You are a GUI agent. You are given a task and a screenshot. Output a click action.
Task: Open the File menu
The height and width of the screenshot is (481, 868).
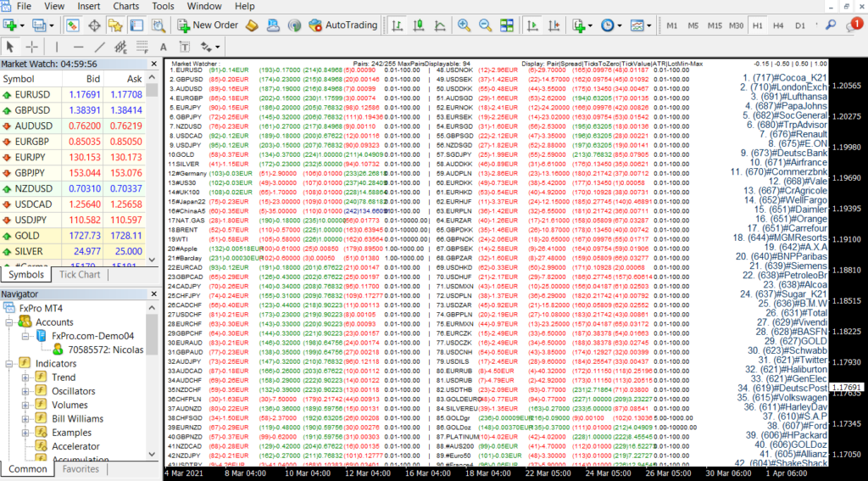(x=24, y=7)
